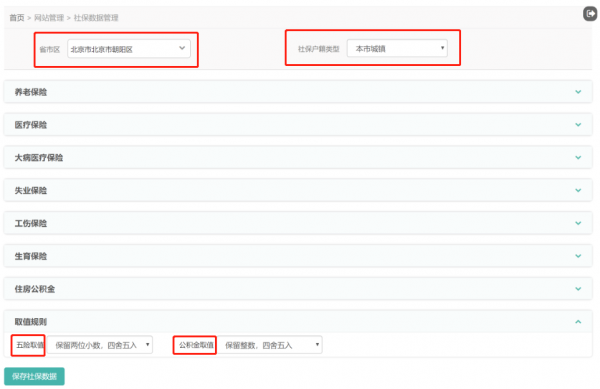Screen dimensions: 600x389
Task: Expand the 工伤保险 section chevron
Action: [578, 223]
